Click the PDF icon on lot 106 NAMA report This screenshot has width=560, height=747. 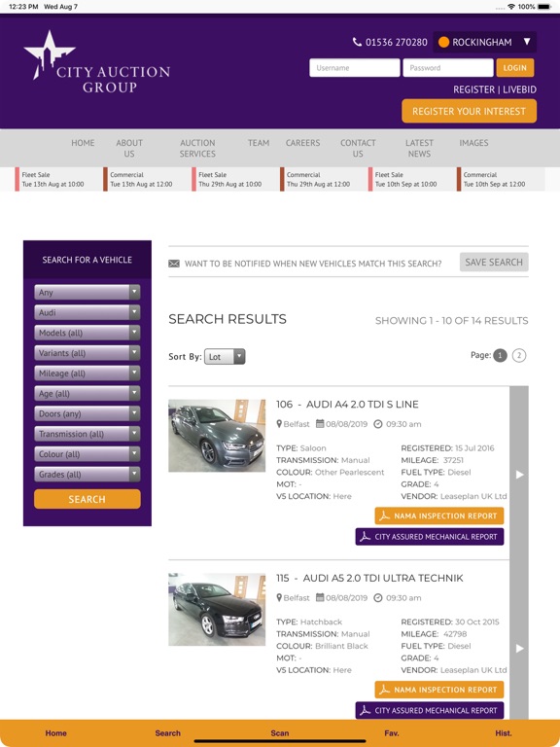click(384, 516)
